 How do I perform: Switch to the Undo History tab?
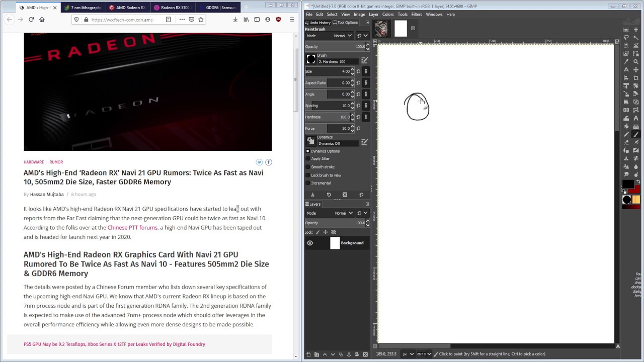(x=318, y=23)
